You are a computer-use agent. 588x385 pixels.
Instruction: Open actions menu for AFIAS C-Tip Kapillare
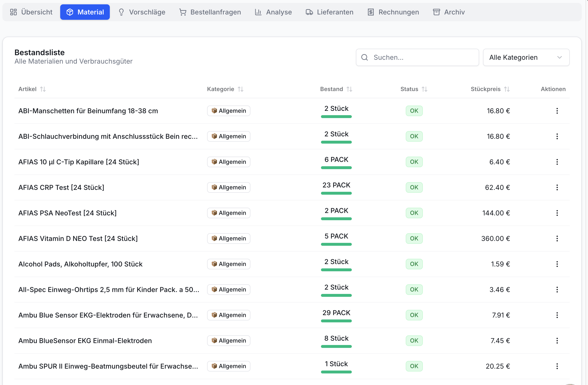point(557,162)
